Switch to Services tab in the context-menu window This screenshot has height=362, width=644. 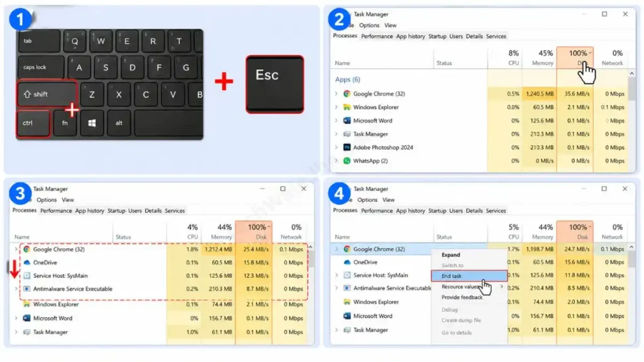pos(496,211)
